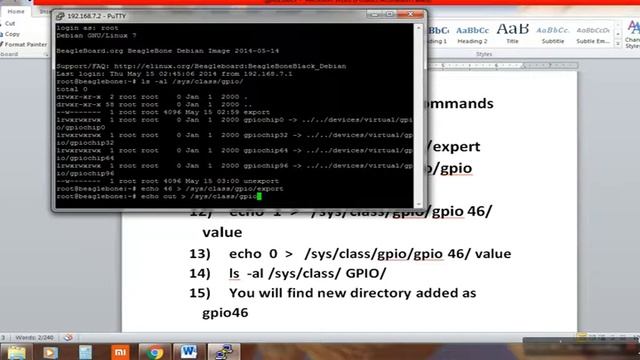Open the Mi app from taskbar
This screenshot has height=360, width=640.
pos(120,352)
